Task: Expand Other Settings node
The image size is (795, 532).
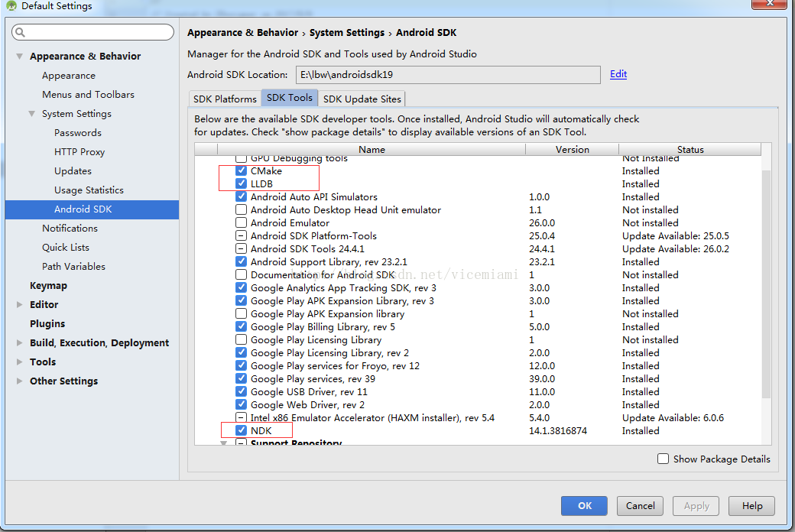Action: click(x=19, y=381)
